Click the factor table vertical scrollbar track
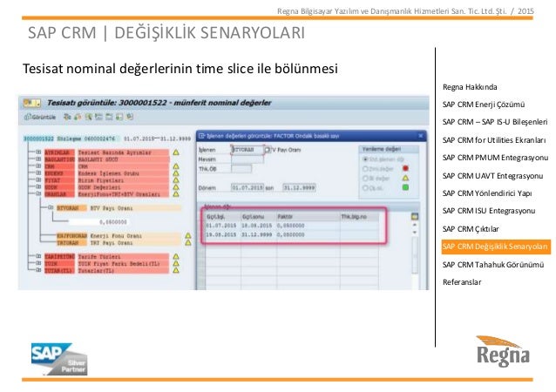This screenshot has width=556, height=392. click(x=415, y=255)
